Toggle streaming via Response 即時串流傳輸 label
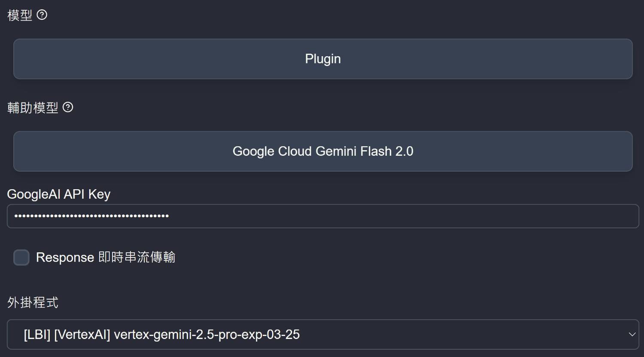This screenshot has width=644, height=357. click(106, 257)
